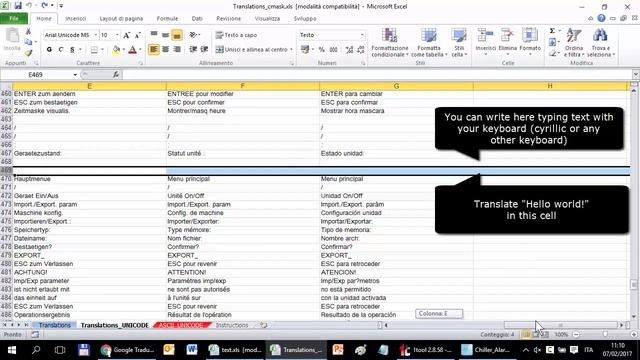Open the Testo number format dropdown
640x360 pixels.
(x=362, y=35)
